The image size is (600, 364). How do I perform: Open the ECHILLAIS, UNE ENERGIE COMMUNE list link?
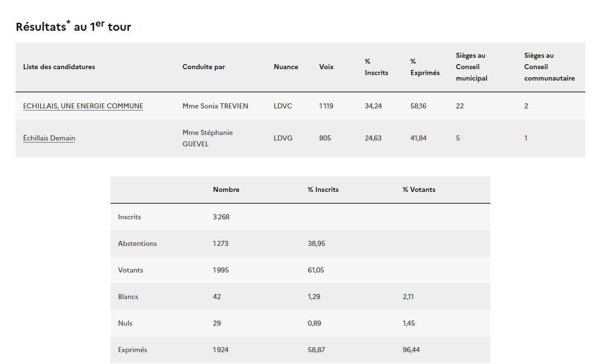click(83, 106)
